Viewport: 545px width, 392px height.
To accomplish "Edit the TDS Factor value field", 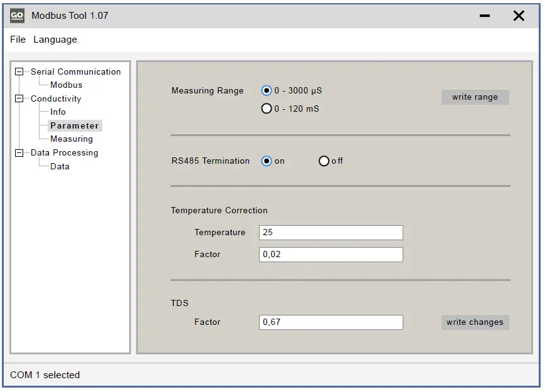I will [x=331, y=322].
